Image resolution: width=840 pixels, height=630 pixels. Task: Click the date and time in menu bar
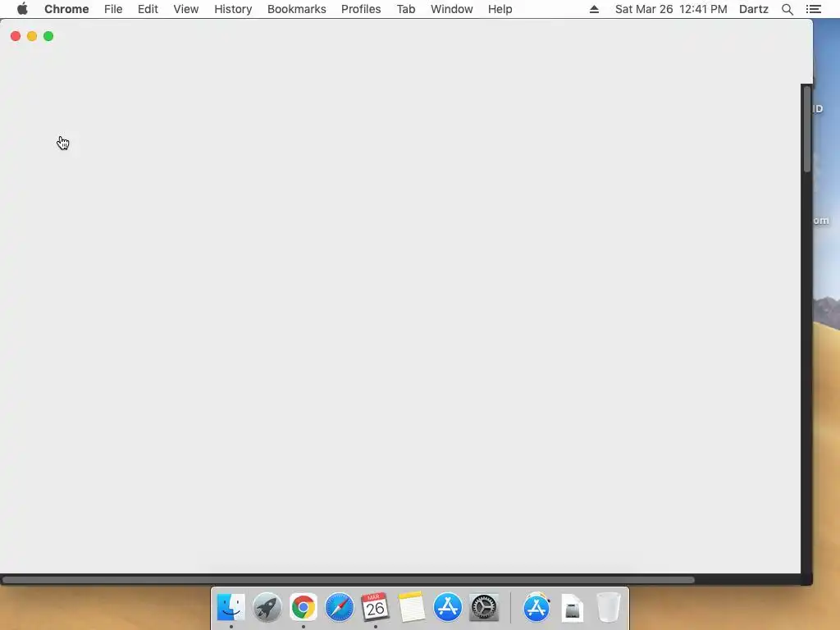671,9
